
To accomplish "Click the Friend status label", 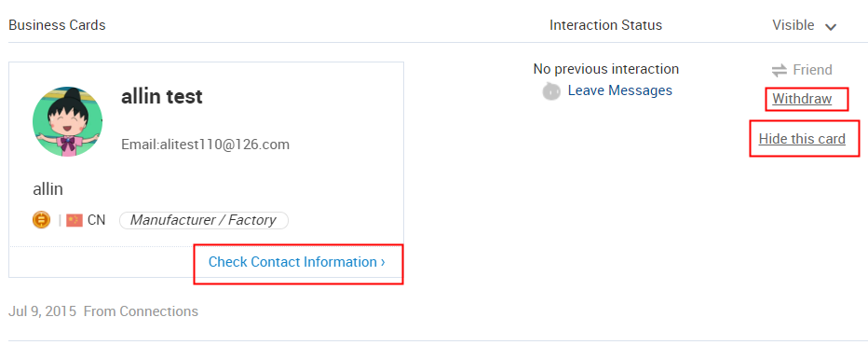I will [x=812, y=70].
